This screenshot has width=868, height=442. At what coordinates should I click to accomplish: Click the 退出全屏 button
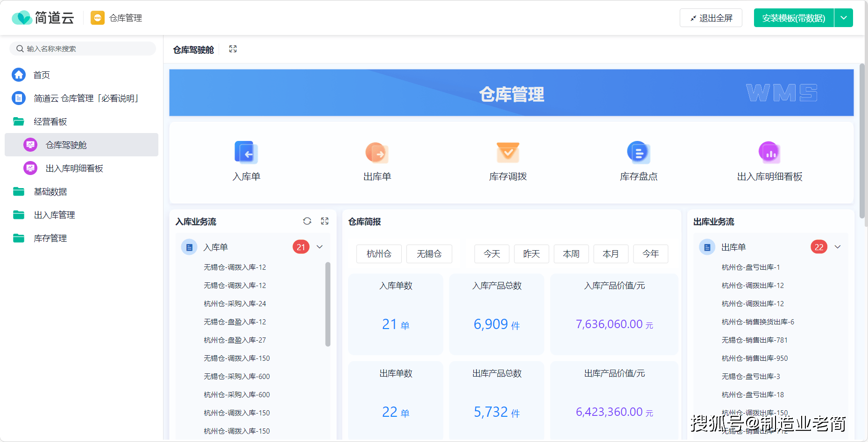click(711, 17)
